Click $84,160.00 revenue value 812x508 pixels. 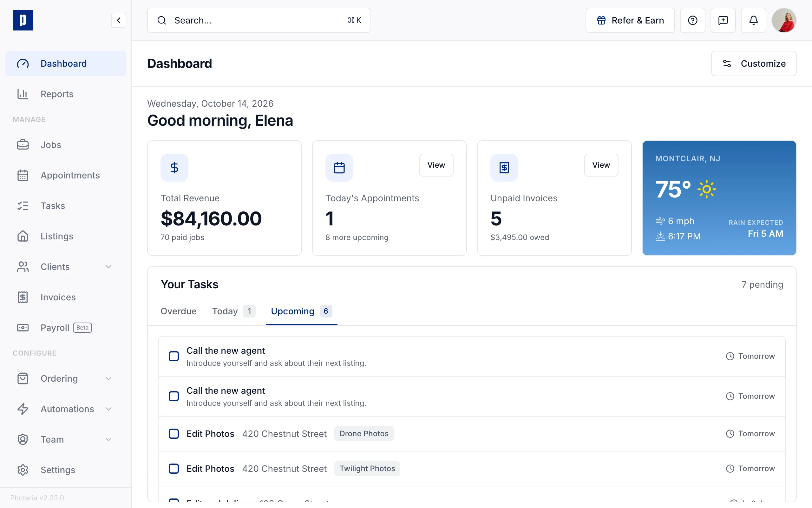[211, 219]
